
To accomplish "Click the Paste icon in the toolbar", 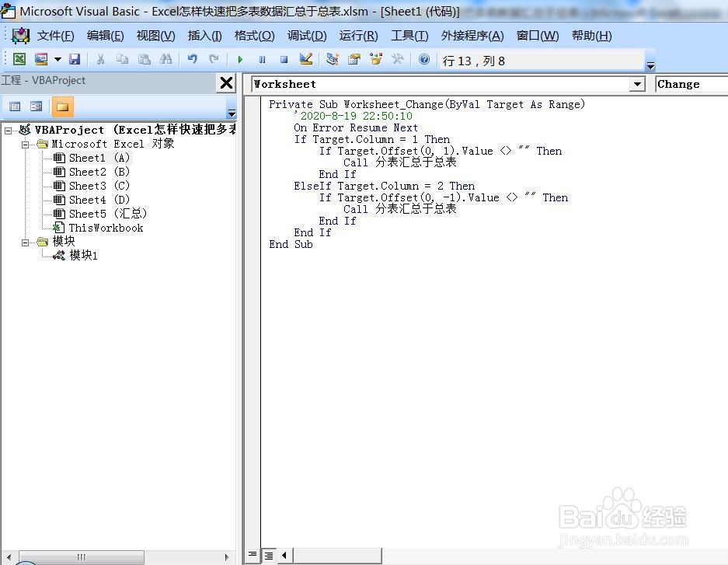I will click(x=145, y=59).
